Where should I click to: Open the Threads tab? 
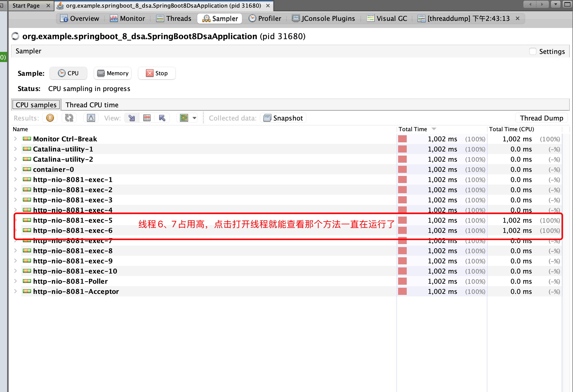(174, 18)
